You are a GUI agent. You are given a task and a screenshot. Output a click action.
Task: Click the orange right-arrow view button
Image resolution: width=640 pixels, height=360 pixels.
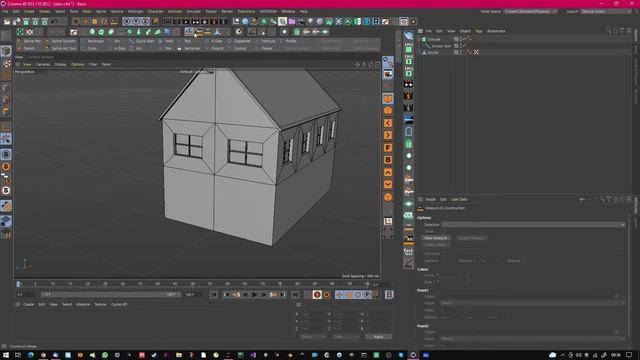[x=388, y=135]
